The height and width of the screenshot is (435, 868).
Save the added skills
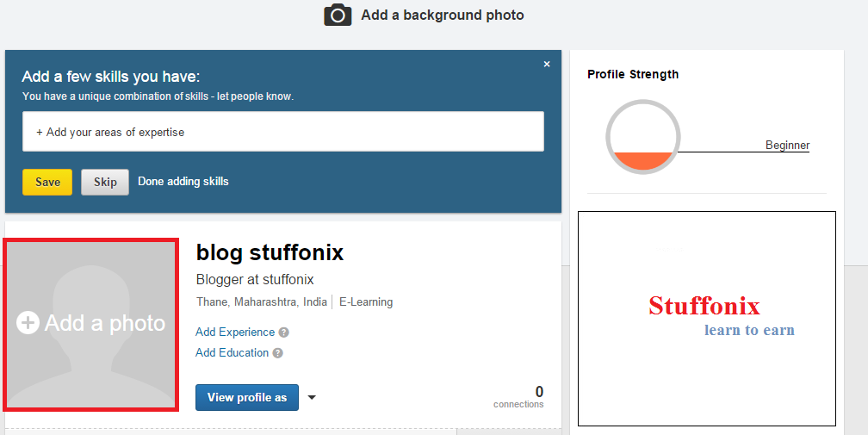coord(47,182)
